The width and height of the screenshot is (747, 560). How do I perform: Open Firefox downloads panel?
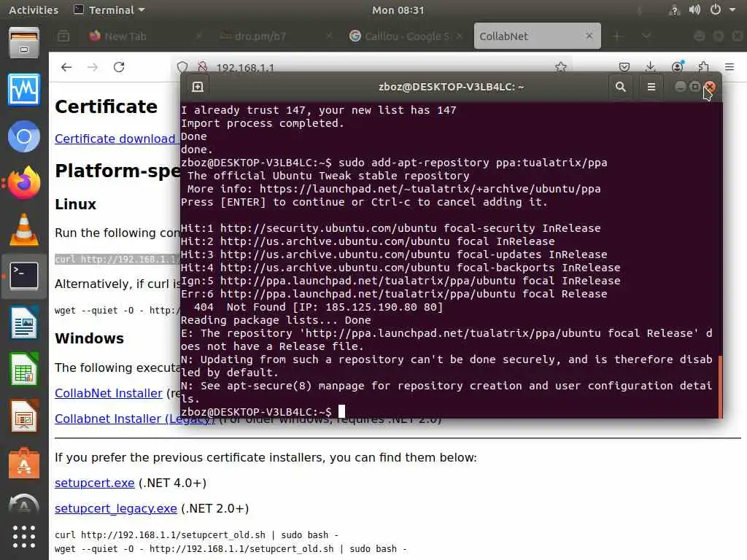pyautogui.click(x=650, y=67)
